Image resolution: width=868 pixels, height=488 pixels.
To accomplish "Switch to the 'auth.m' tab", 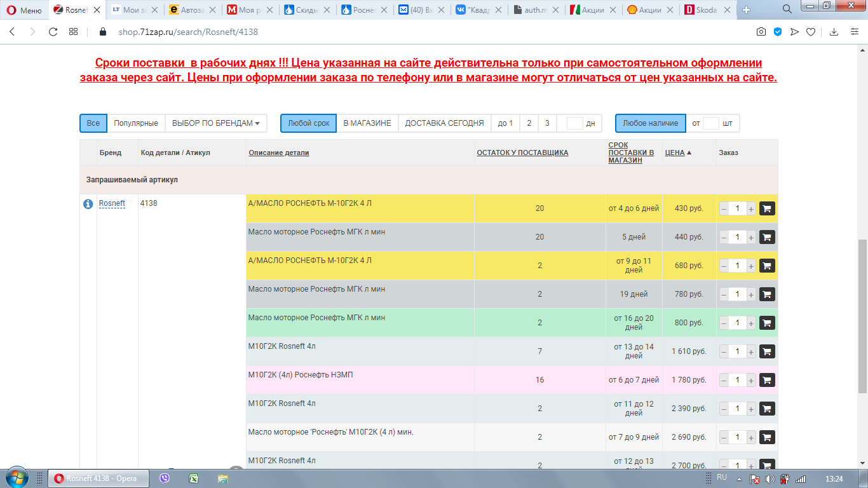I will coord(536,10).
